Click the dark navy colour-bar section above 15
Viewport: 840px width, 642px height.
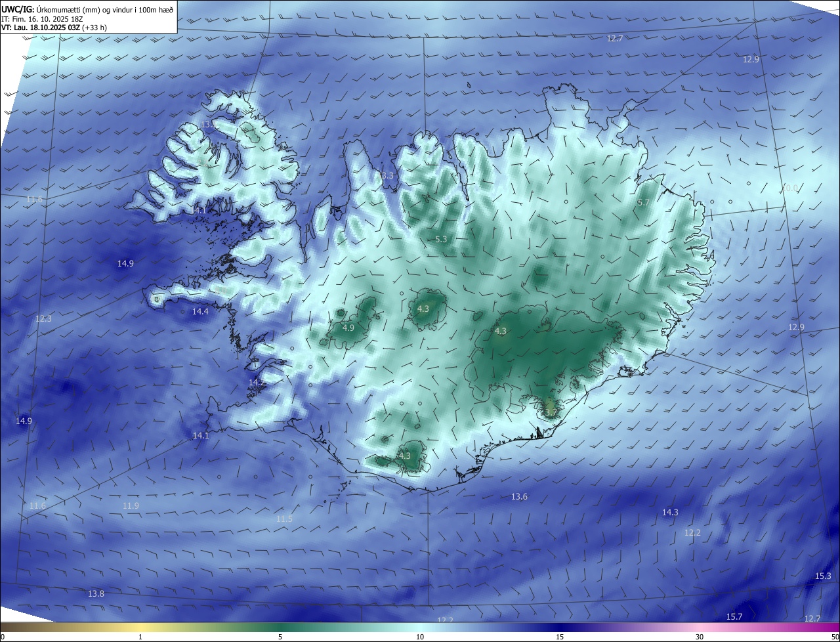[x=560, y=627]
